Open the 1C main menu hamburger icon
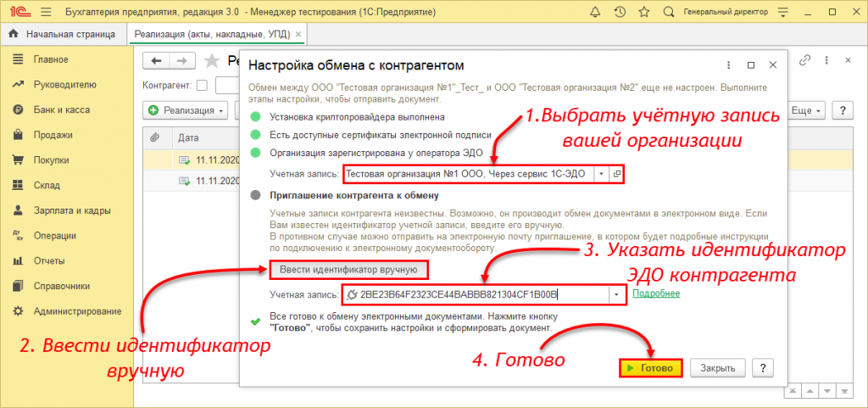This screenshot has height=408, width=868. [46, 12]
